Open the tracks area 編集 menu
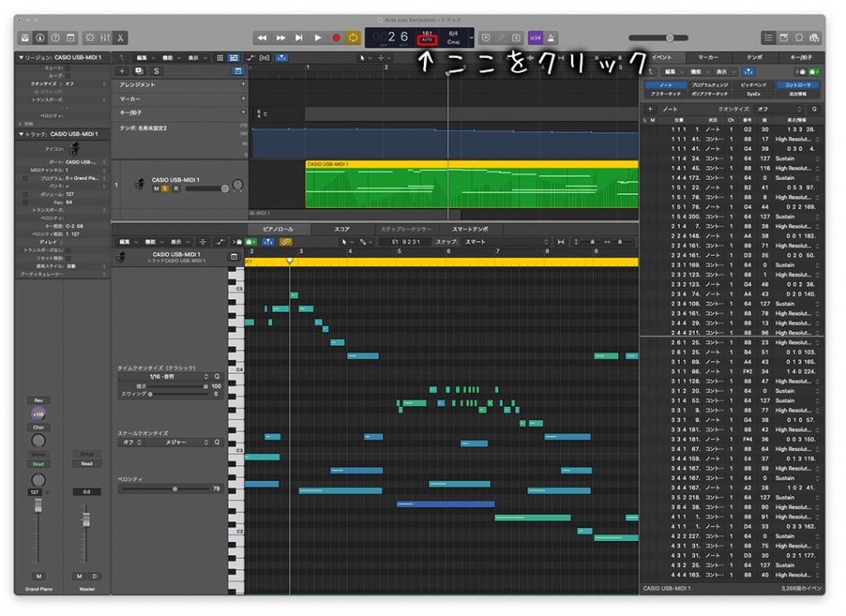The width and height of the screenshot is (846, 616). click(x=145, y=58)
